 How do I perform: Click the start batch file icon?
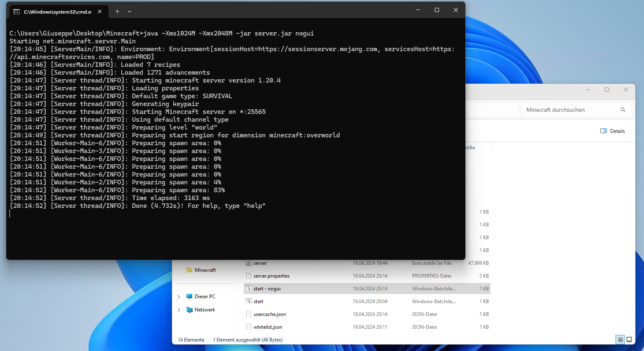coord(249,302)
